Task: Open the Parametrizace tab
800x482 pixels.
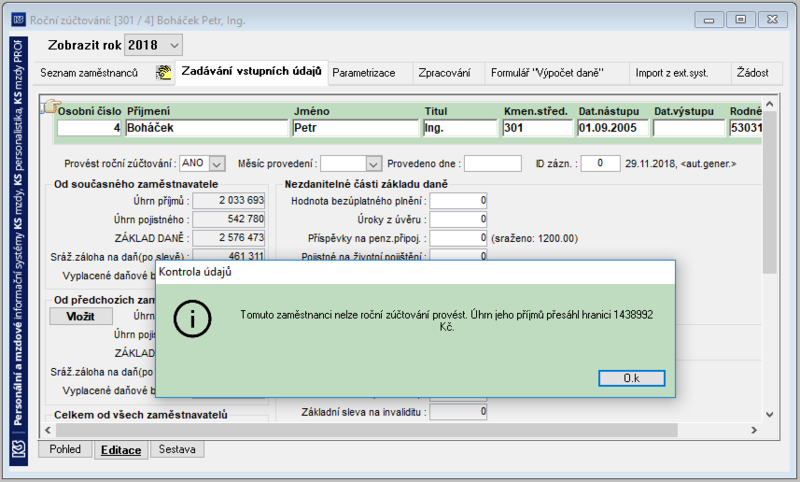Action: (364, 73)
